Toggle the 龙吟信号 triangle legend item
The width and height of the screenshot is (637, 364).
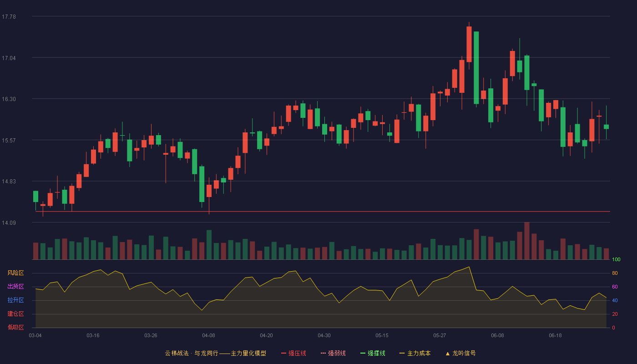[460, 353]
